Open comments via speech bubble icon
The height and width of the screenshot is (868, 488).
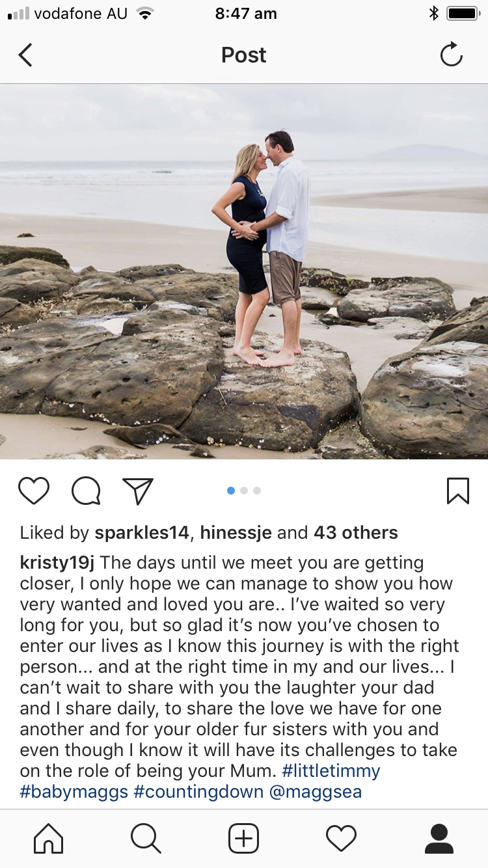(x=86, y=491)
